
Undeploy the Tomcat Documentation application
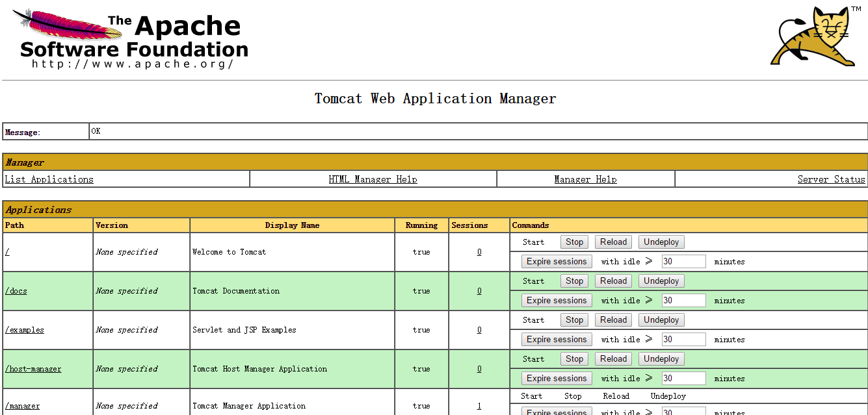click(661, 281)
